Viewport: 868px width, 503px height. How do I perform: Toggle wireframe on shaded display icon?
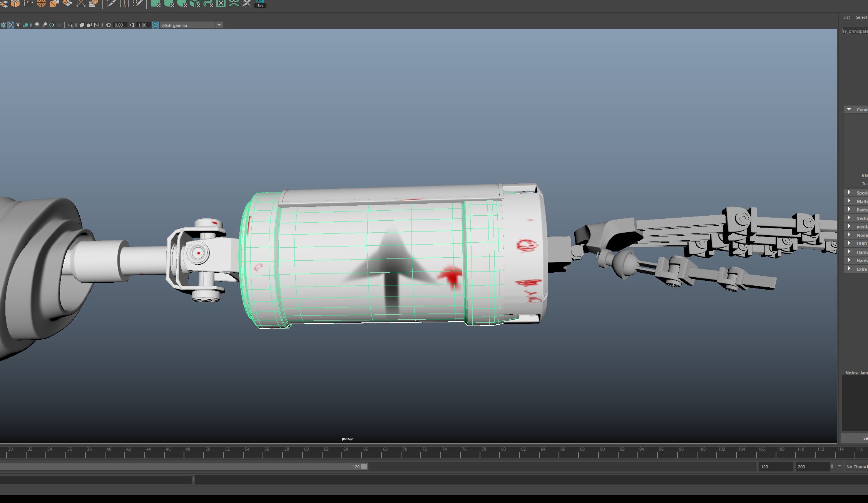tap(3, 25)
